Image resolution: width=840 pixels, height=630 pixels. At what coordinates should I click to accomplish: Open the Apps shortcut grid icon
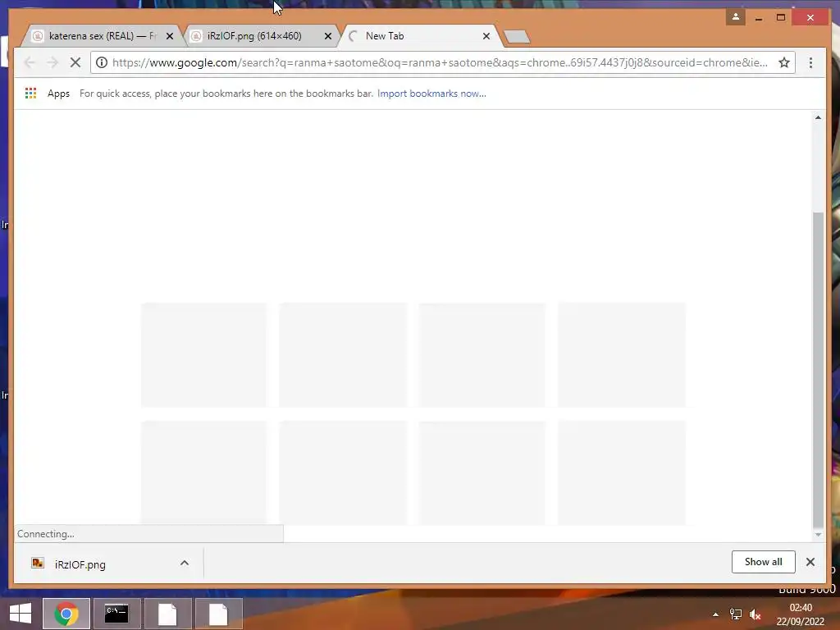coord(30,94)
